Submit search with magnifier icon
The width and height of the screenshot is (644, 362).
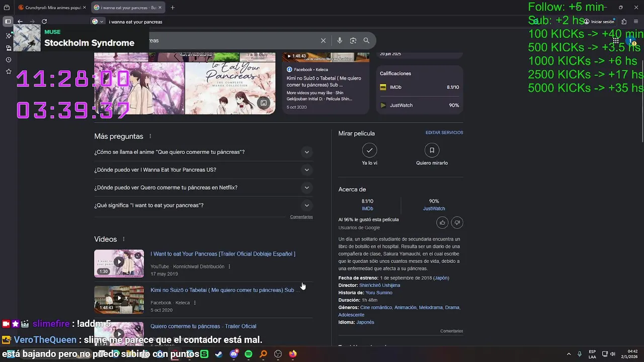point(366,41)
